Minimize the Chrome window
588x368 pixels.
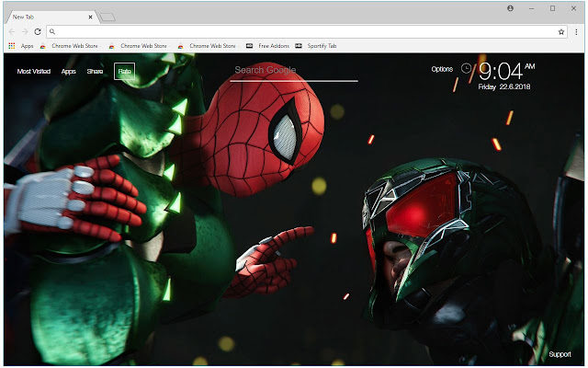pos(531,8)
